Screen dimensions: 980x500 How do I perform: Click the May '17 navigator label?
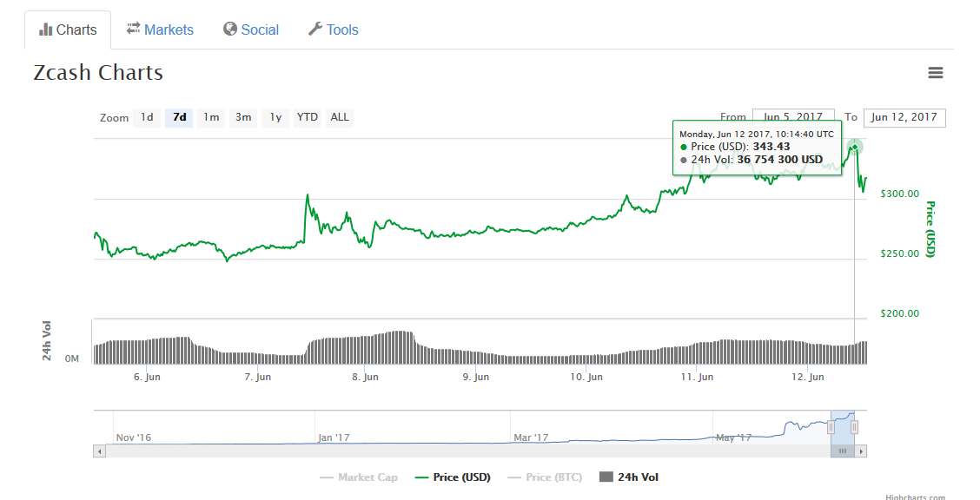733,437
